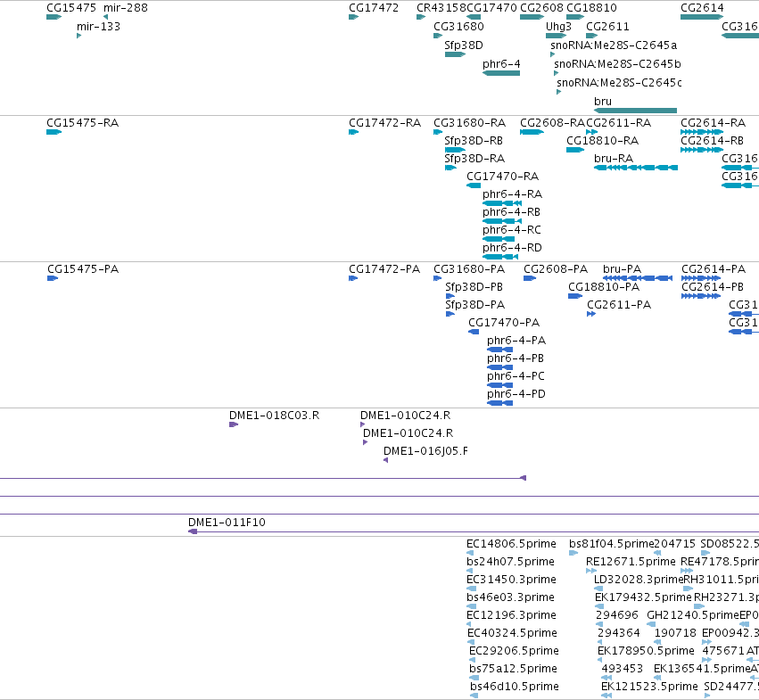The image size is (759, 700).
Task: Open the CG17470-PA protein label
Action: pos(504,323)
